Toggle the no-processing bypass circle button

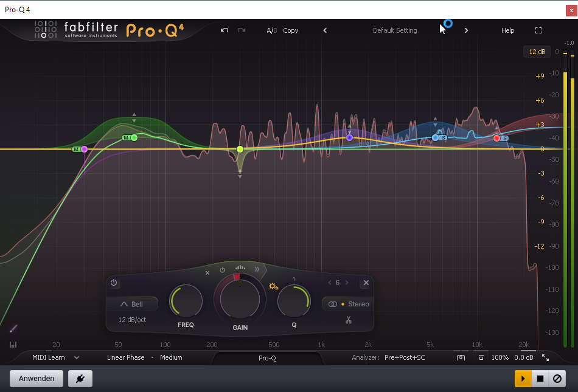click(x=557, y=379)
